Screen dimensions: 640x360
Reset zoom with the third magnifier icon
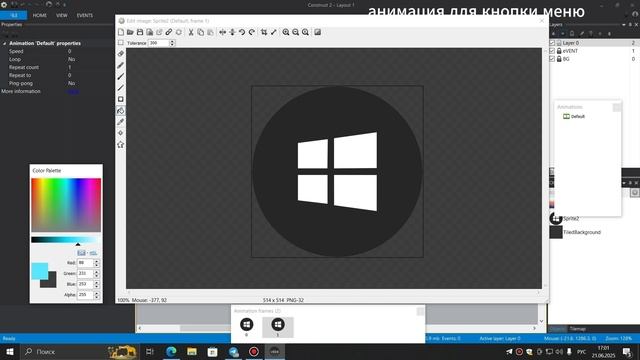point(305,32)
